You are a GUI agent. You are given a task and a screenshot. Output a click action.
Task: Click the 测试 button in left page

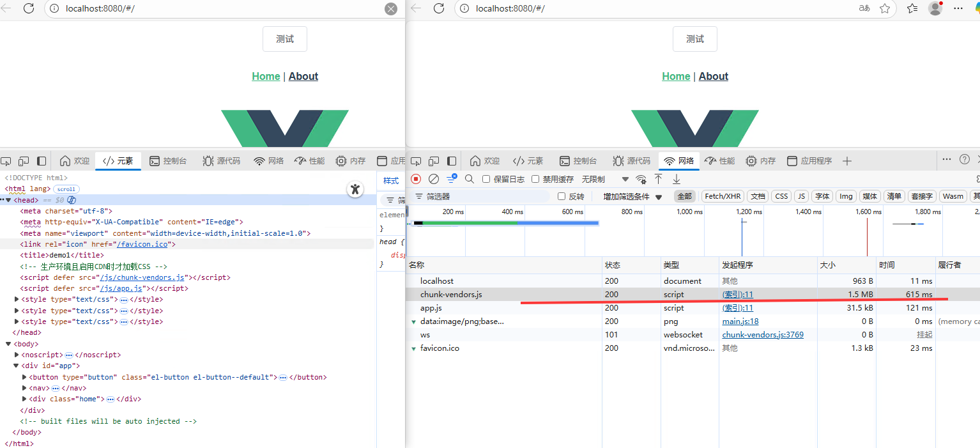pos(285,39)
